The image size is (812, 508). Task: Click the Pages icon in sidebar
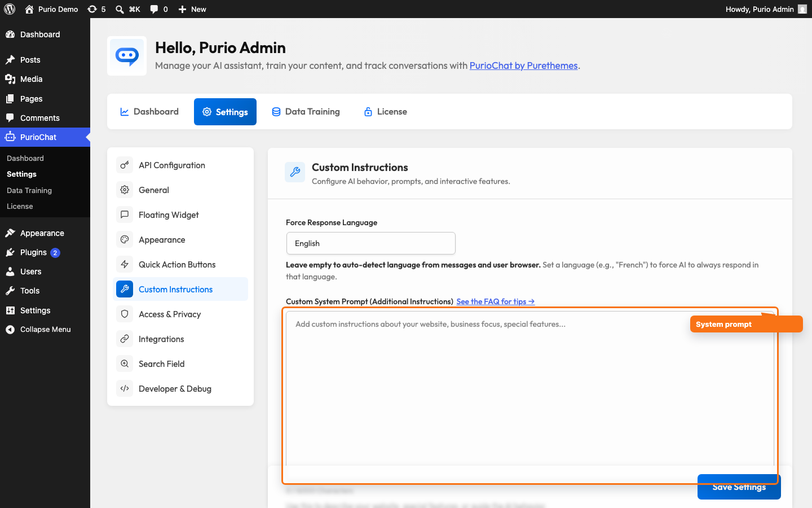pos(10,99)
